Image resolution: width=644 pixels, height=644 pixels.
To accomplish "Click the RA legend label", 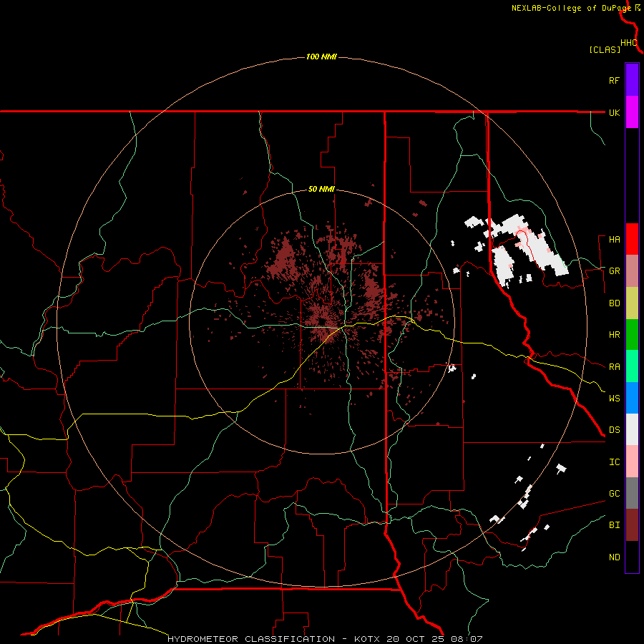I will click(614, 367).
